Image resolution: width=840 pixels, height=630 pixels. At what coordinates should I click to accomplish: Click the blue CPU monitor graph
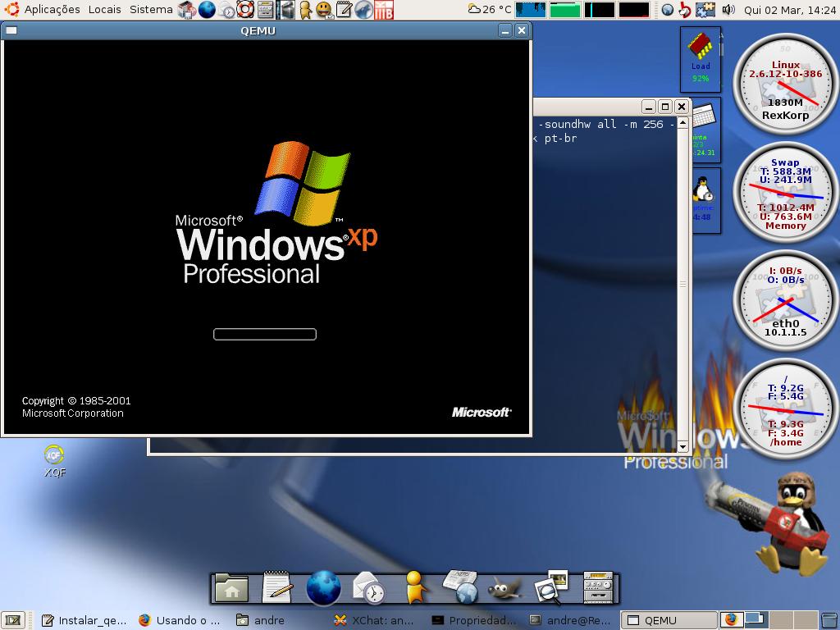531,9
